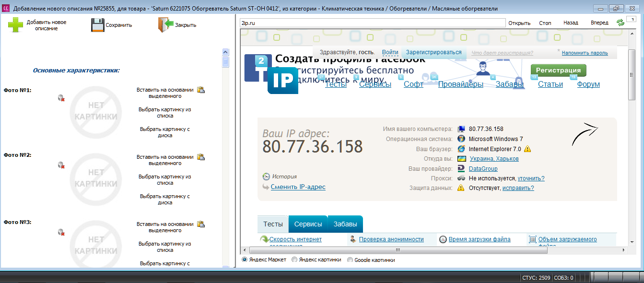Click the URL address field showing 2ip.ru
The height and width of the screenshot is (283, 644).
coord(373,23)
